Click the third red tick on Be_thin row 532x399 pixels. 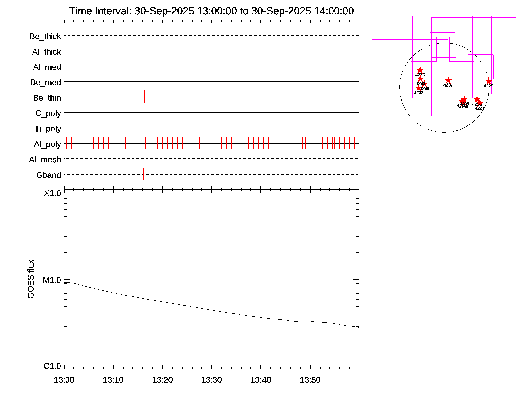223,97
